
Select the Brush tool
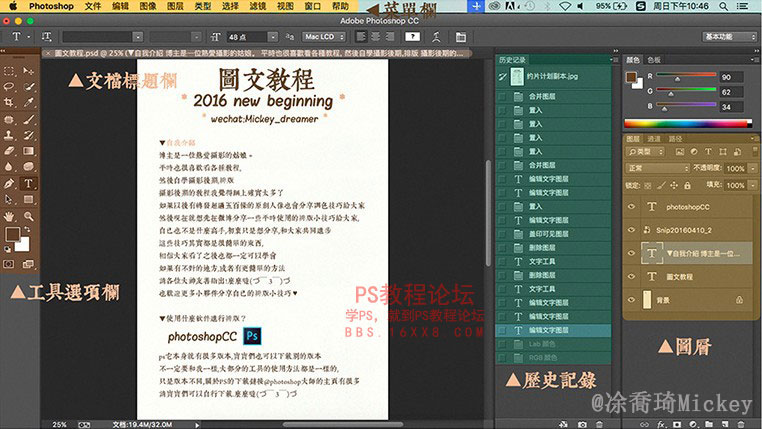pyautogui.click(x=29, y=120)
